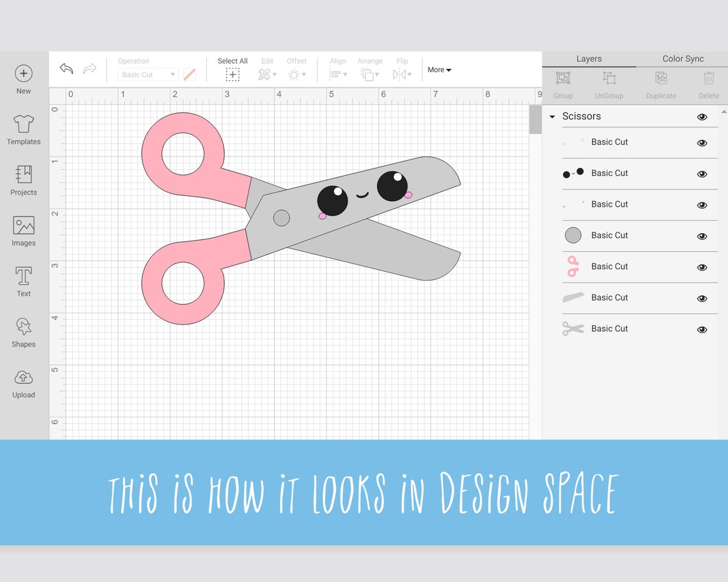
Task: Open the Shapes tool
Action: [23, 331]
